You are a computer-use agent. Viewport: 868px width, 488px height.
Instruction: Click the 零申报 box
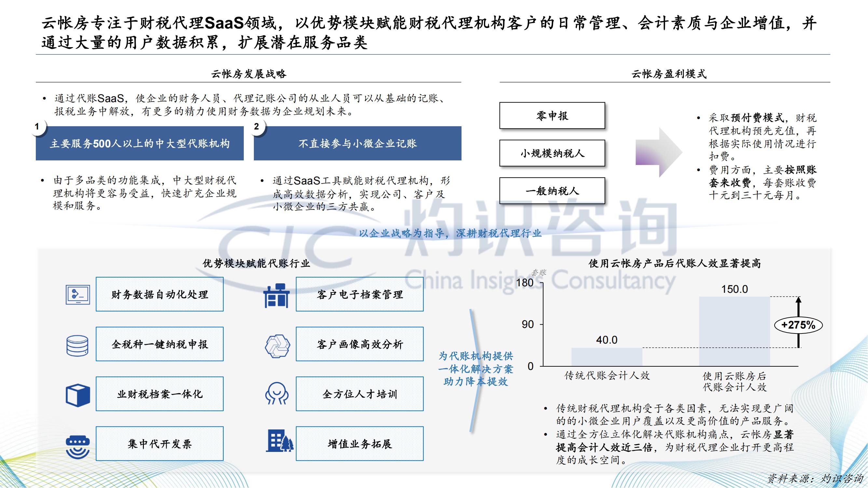click(552, 115)
